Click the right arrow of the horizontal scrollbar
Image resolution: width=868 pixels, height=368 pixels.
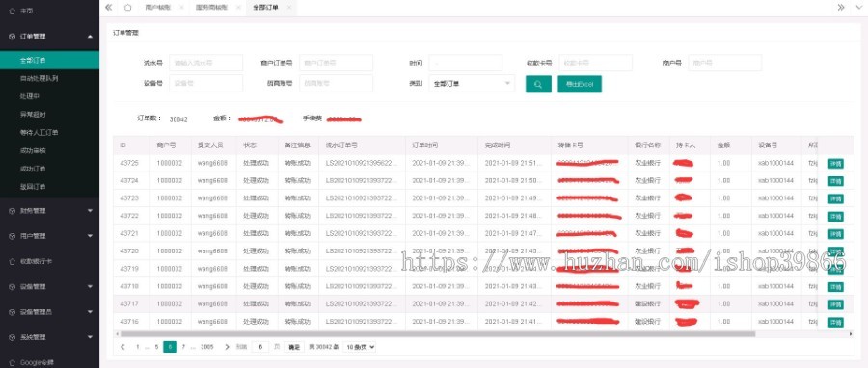[x=851, y=334]
